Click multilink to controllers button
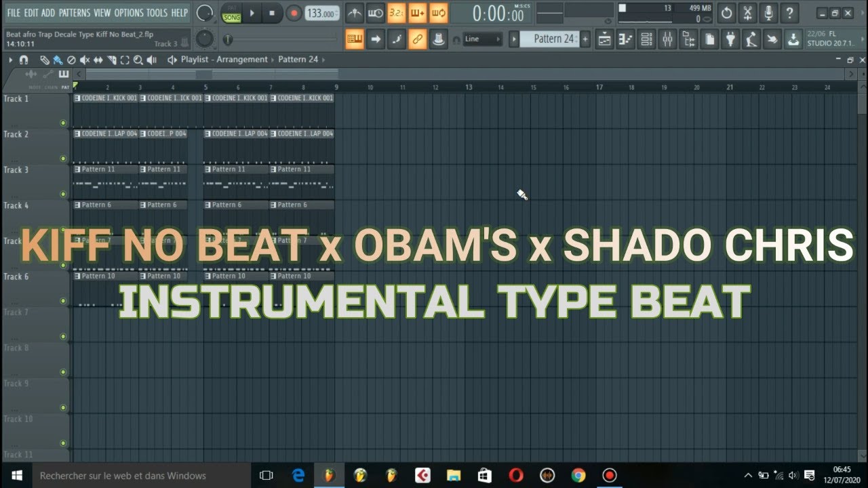 coord(438,39)
